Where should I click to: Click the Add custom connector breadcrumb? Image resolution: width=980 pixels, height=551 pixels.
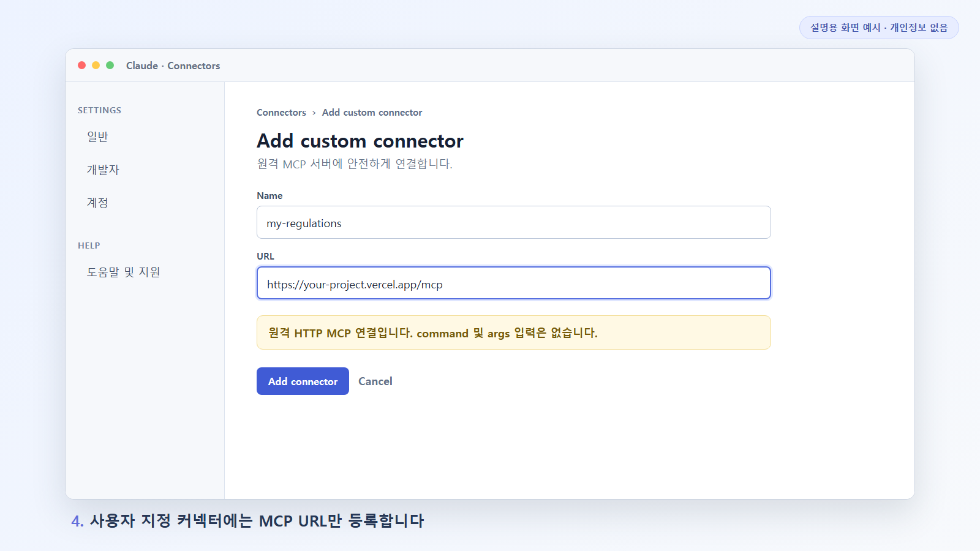(372, 113)
